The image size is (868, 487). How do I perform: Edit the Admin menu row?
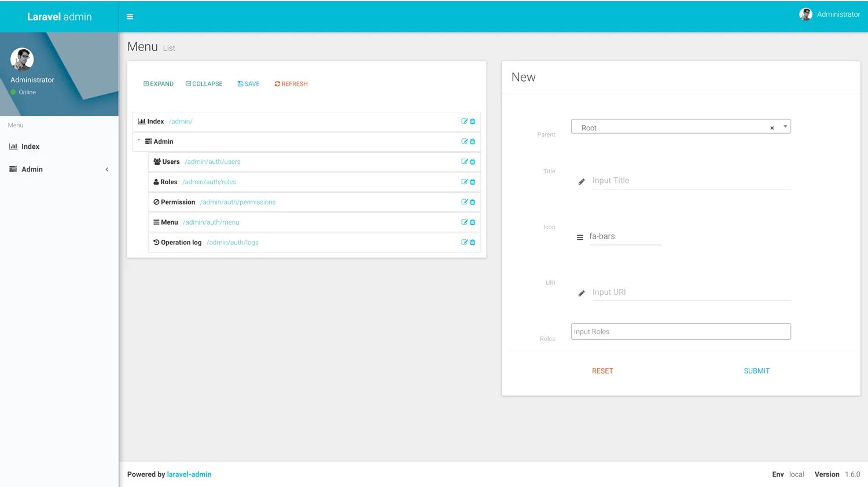[464, 141]
